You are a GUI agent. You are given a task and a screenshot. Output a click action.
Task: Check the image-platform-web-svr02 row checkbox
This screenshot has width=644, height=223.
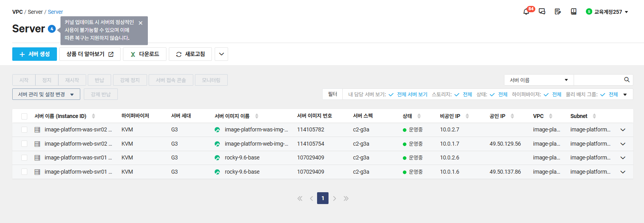(25, 144)
